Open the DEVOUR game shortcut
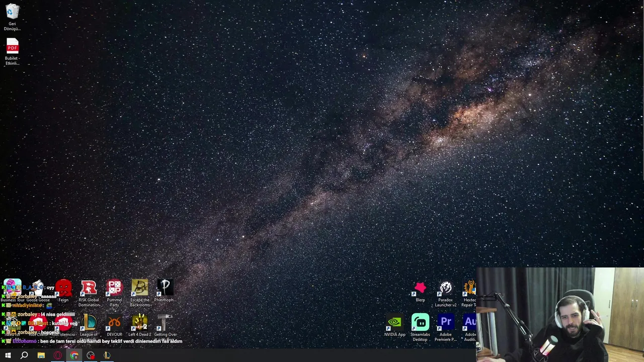The width and height of the screenshot is (644, 362). (114, 325)
